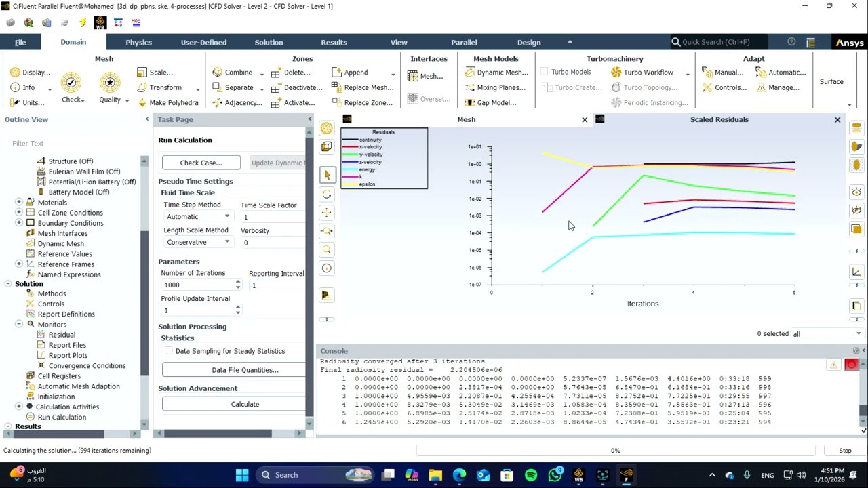Select Run Calculation in outline tree

pyautogui.click(x=62, y=418)
